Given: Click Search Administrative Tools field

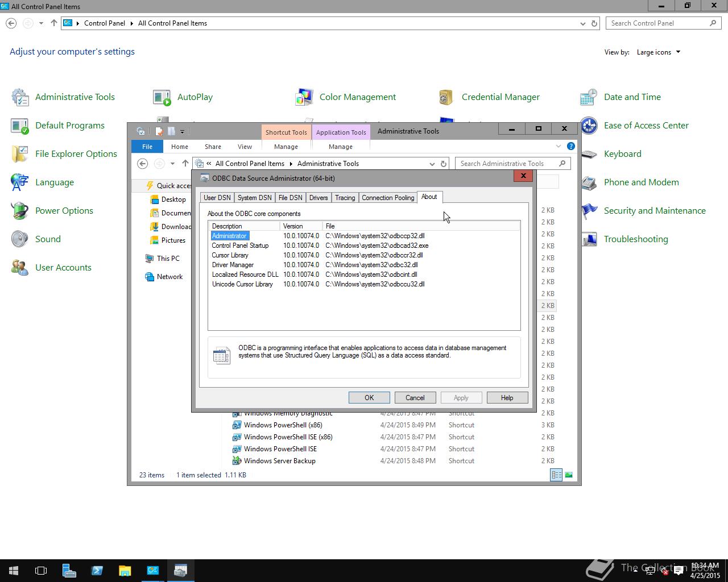Looking at the screenshot, I should point(512,164).
